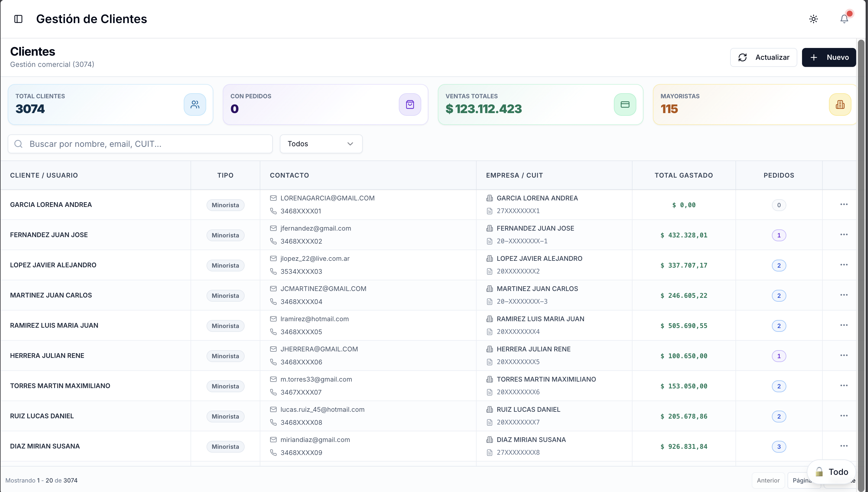Sort by the Total Gastado column header

pos(683,175)
